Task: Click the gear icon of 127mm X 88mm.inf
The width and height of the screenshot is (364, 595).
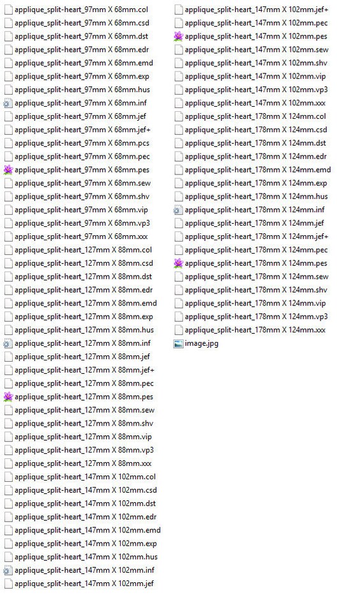Action: click(8, 343)
